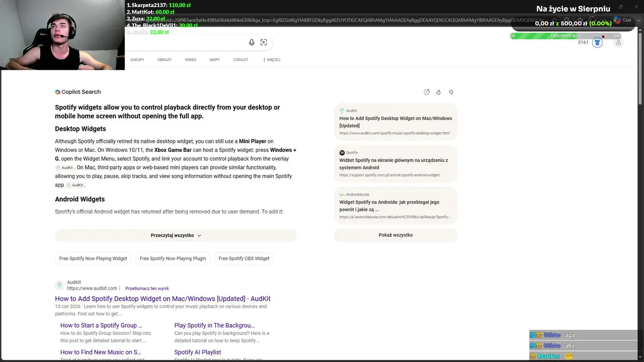Viewport: 644px width, 362px height.
Task: Open the Spotify support source card
Action: [x=395, y=164]
